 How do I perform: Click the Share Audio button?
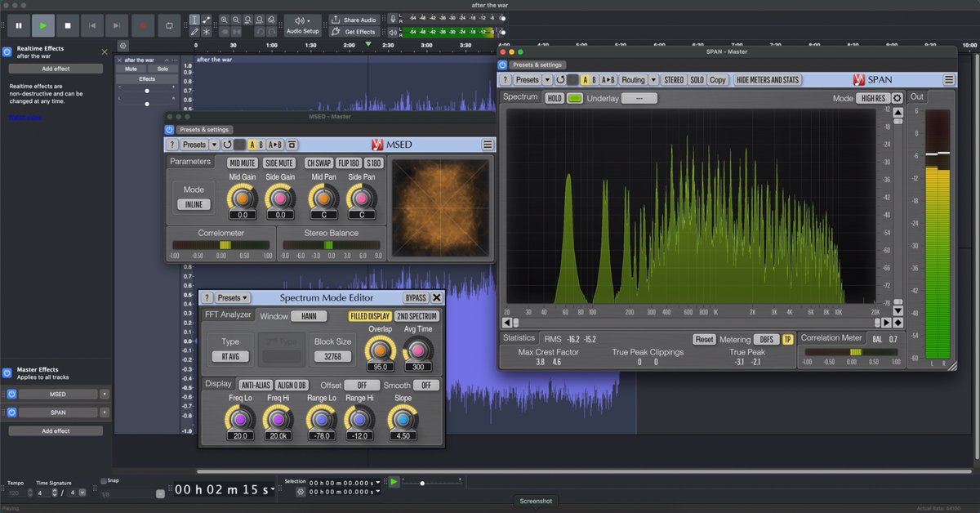(x=354, y=20)
